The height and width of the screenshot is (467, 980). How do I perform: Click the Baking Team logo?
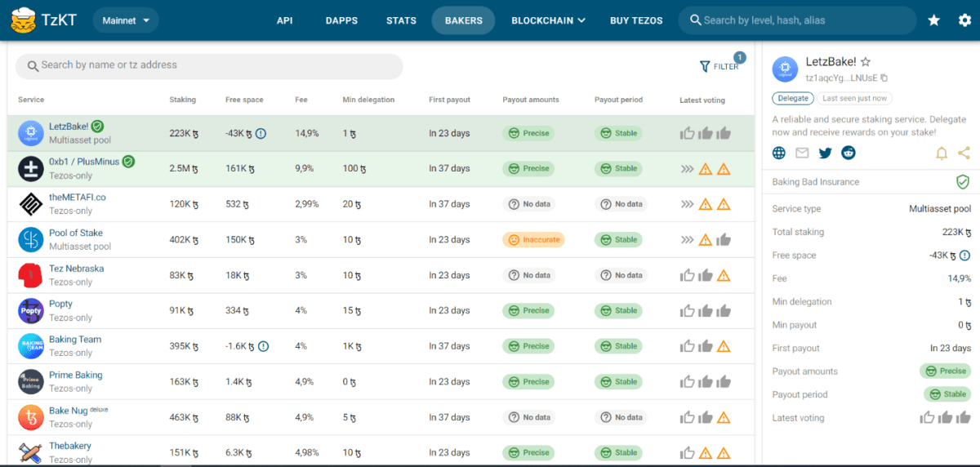pyautogui.click(x=31, y=346)
